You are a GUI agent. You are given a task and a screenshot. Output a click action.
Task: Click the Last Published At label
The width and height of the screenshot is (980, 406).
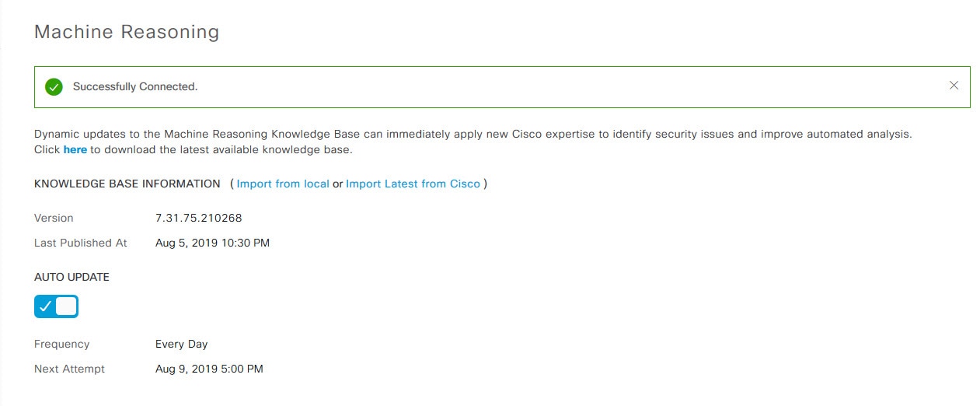[80, 243]
